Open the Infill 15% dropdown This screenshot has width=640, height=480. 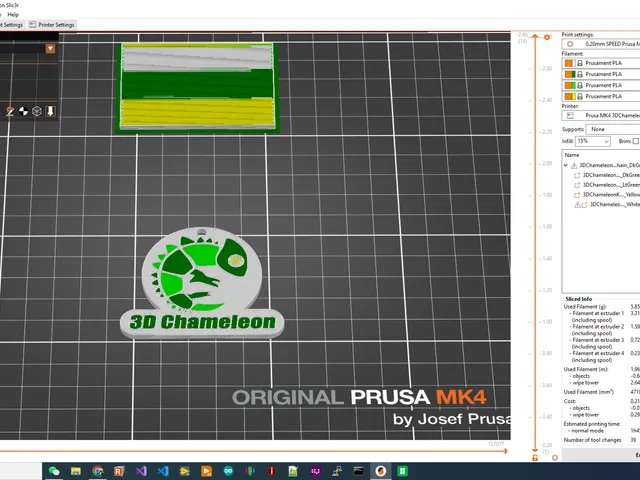[593, 141]
